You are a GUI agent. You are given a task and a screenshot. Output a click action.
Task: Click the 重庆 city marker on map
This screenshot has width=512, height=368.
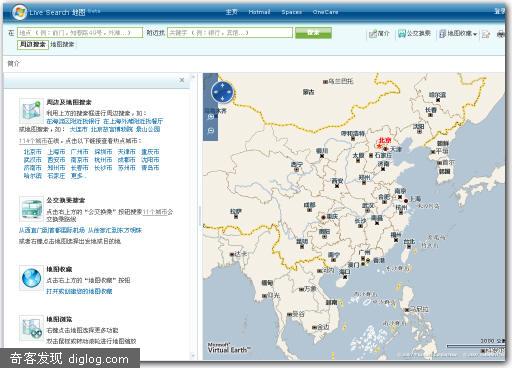coord(323,217)
